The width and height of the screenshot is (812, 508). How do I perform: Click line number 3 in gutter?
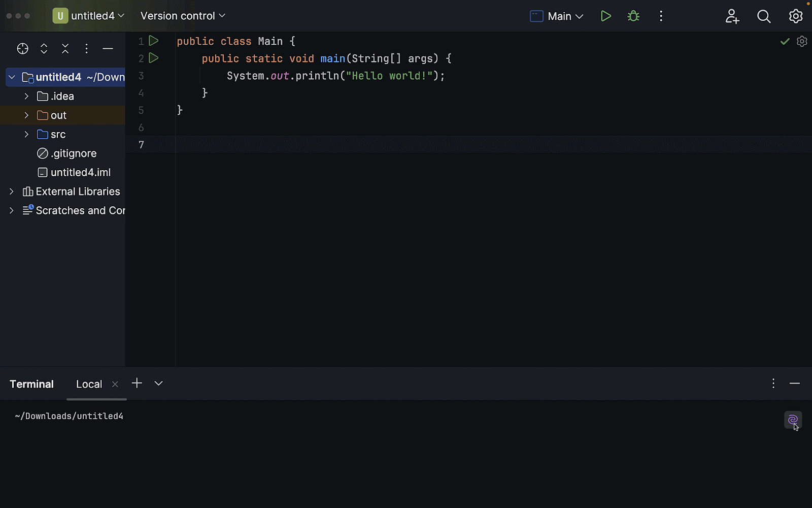coord(141,76)
